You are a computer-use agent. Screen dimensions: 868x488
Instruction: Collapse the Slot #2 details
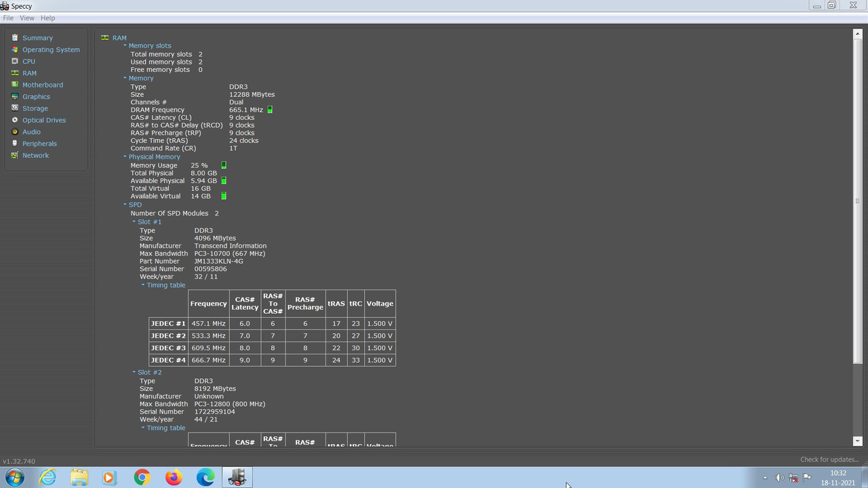pos(134,372)
